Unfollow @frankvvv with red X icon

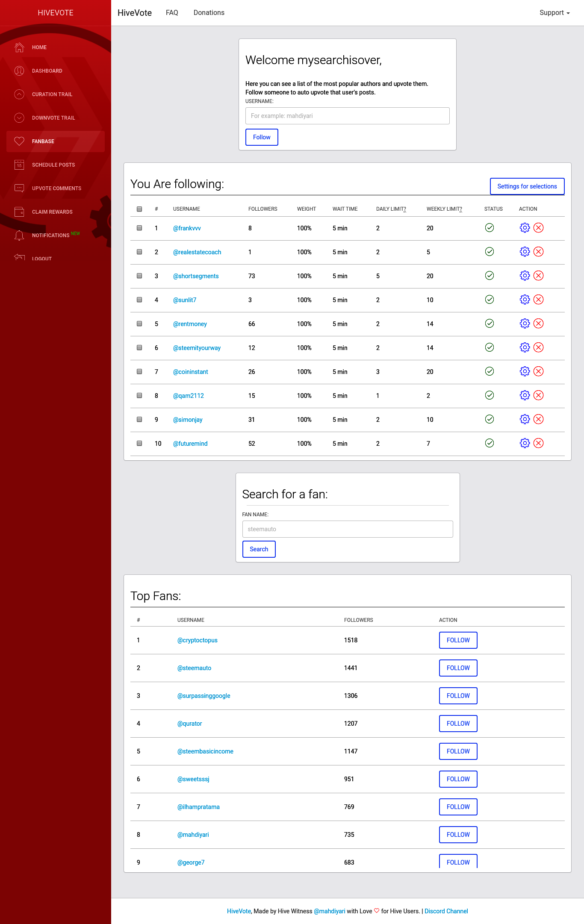[x=539, y=228]
